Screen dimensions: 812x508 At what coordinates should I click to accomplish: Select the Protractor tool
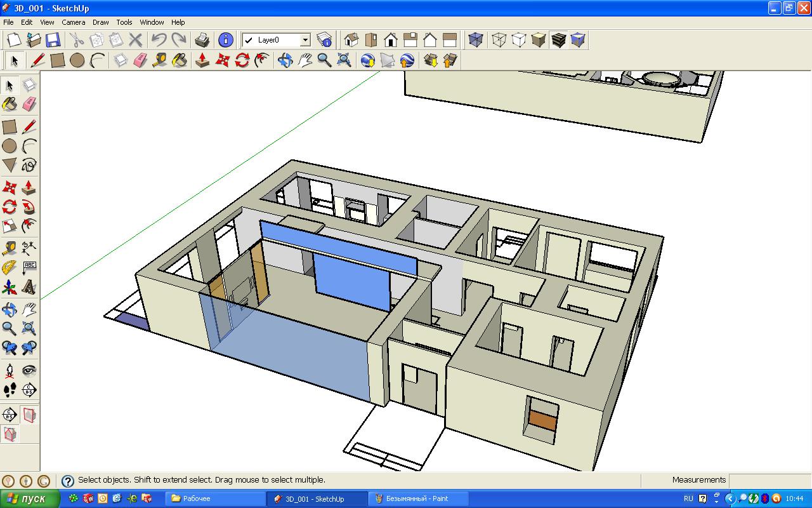[10, 267]
